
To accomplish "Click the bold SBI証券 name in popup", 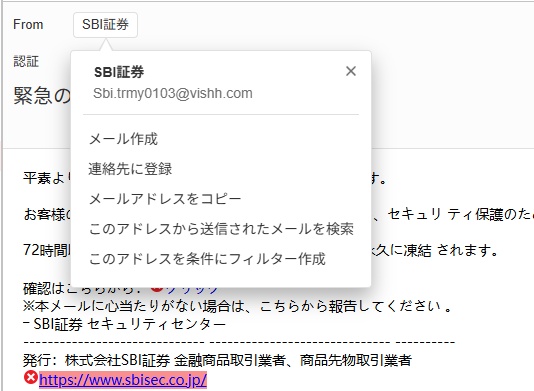I will (119, 72).
